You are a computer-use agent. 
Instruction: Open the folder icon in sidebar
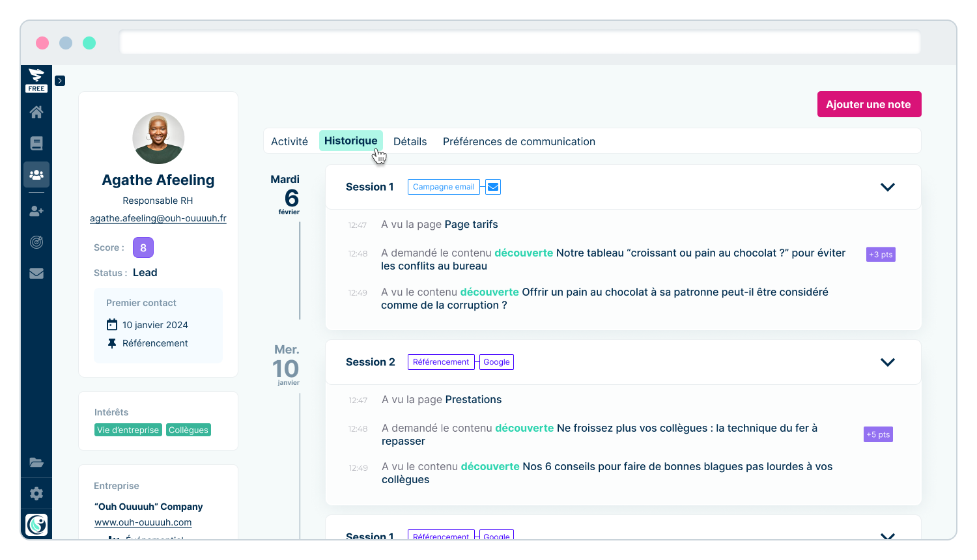click(36, 462)
